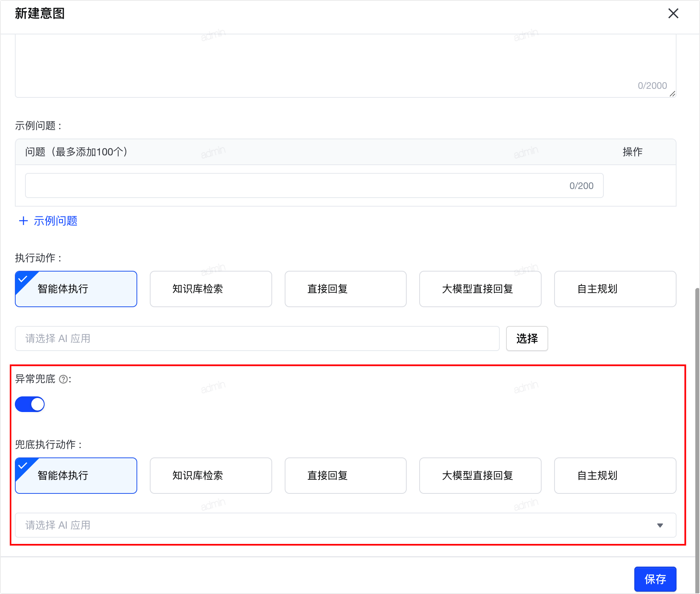Click the 操作 column header
700x594 pixels.
click(x=632, y=152)
